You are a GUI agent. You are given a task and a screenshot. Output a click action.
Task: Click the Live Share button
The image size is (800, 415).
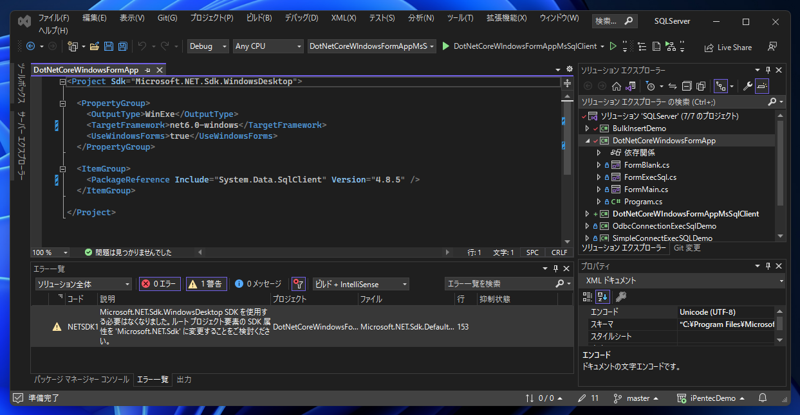[x=728, y=47]
